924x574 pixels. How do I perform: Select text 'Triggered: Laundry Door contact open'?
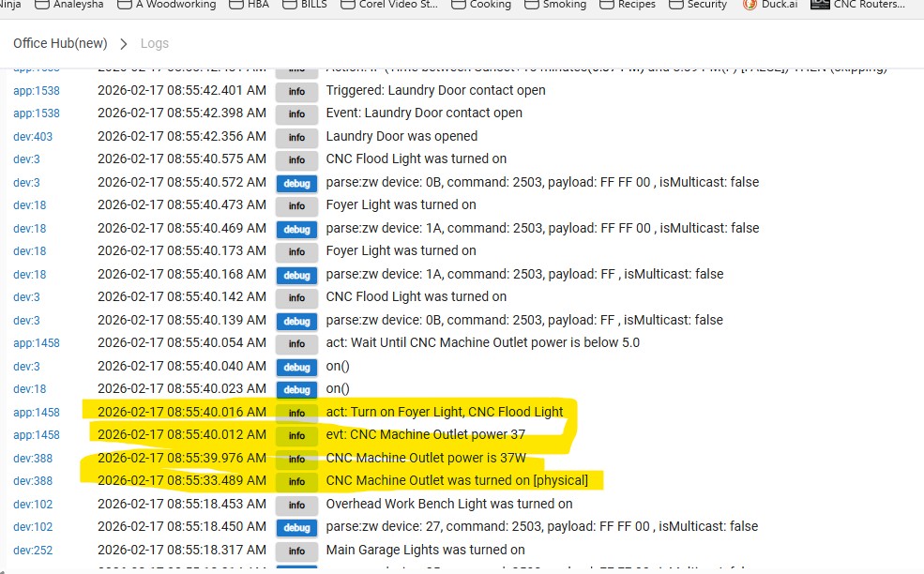[x=435, y=90]
